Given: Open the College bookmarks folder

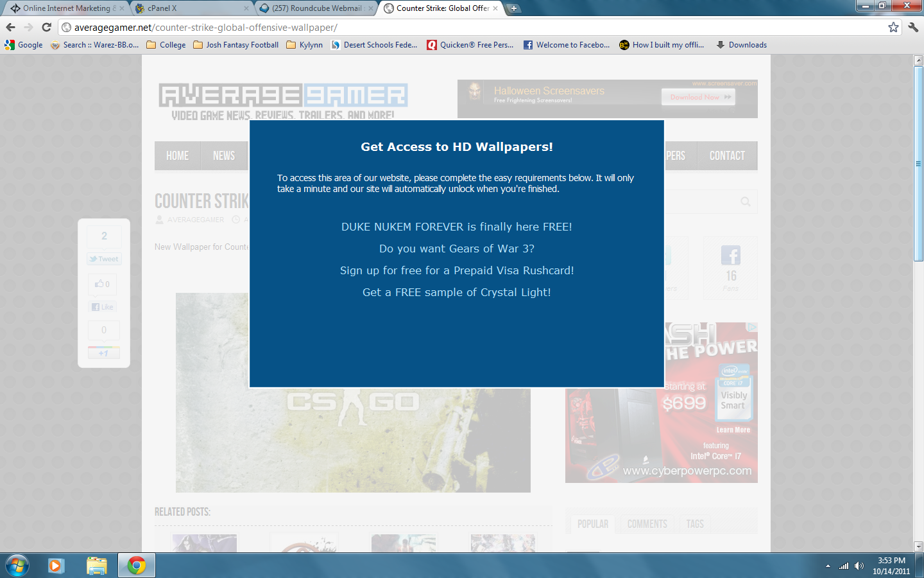Looking at the screenshot, I should click(x=166, y=45).
